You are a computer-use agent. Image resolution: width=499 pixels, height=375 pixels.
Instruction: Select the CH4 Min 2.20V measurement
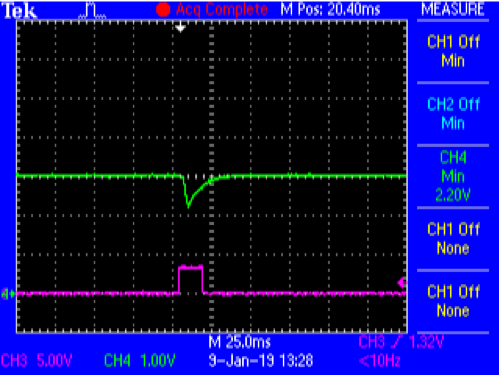point(453,176)
